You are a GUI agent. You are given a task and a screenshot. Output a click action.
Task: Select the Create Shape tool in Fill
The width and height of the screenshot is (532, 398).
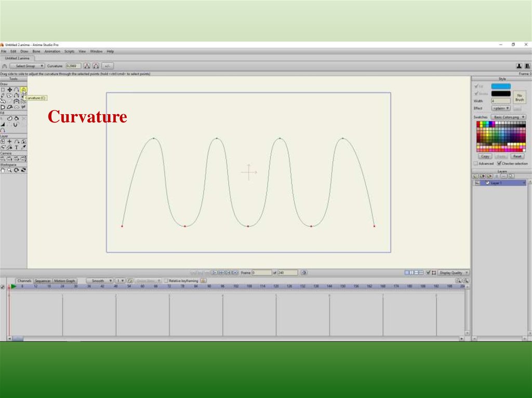pyautogui.click(x=9, y=118)
